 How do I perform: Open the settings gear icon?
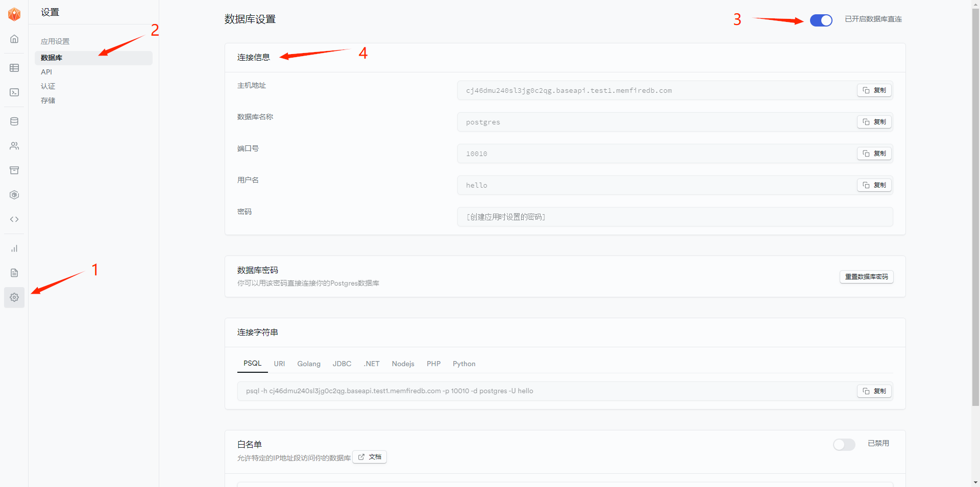[x=14, y=297]
